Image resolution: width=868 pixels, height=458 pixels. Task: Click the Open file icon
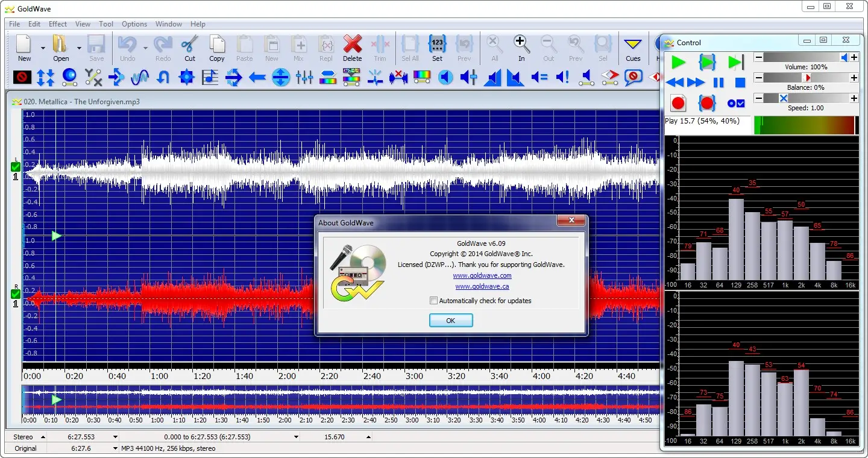click(60, 44)
